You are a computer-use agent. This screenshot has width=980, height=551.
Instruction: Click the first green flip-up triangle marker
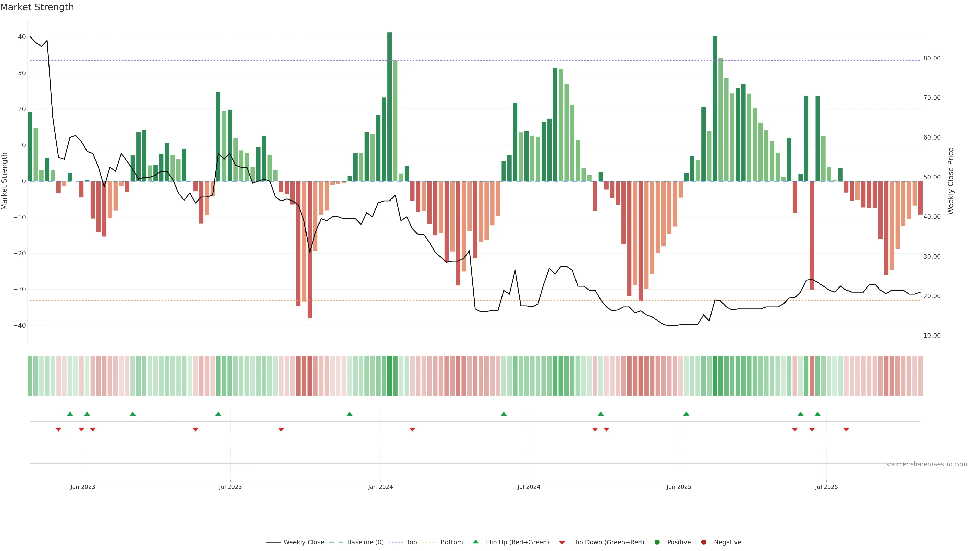point(70,414)
